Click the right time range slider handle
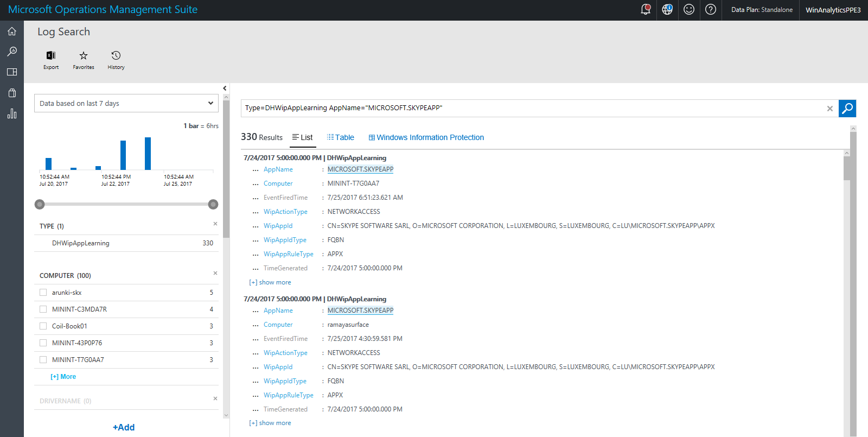The width and height of the screenshot is (868, 437). coord(213,204)
